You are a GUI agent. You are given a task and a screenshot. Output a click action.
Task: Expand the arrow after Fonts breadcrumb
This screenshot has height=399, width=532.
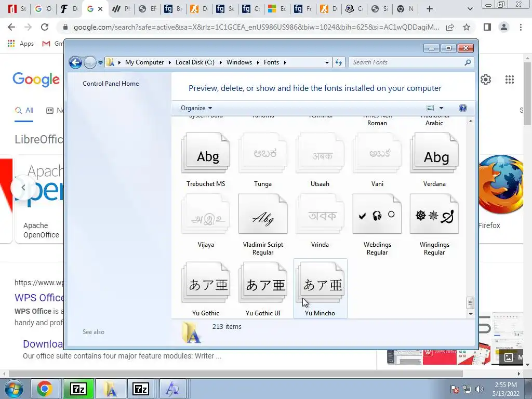(x=285, y=62)
